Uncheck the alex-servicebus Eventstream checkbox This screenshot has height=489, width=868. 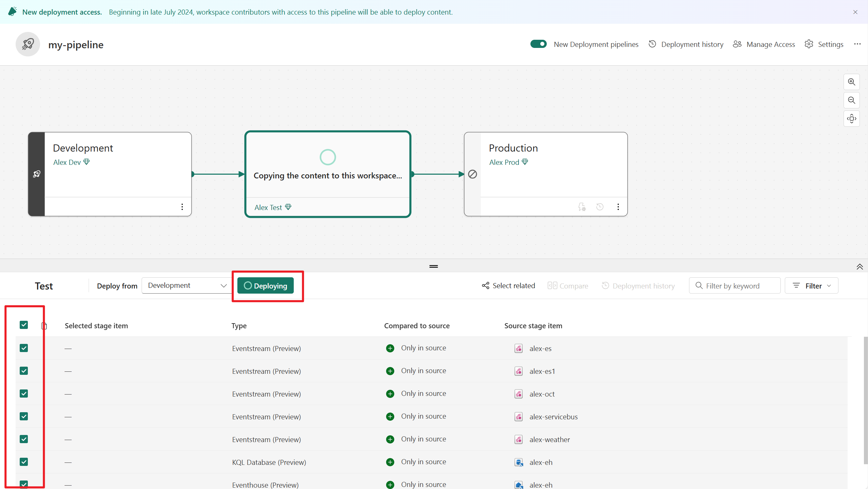(x=24, y=416)
